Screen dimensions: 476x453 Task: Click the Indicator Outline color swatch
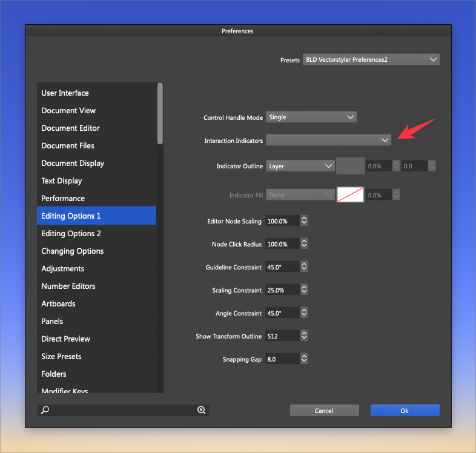(x=350, y=166)
